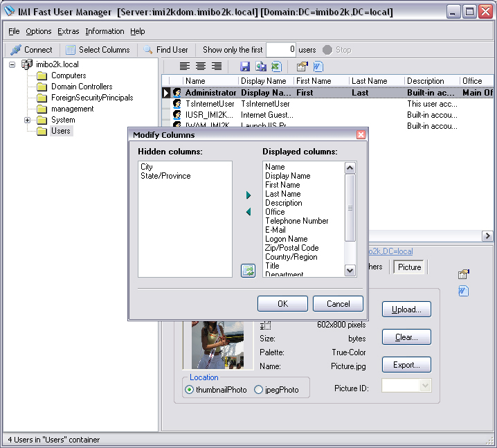Click the IUSR_IMI2K user icon
The image size is (497, 448).
[x=177, y=115]
